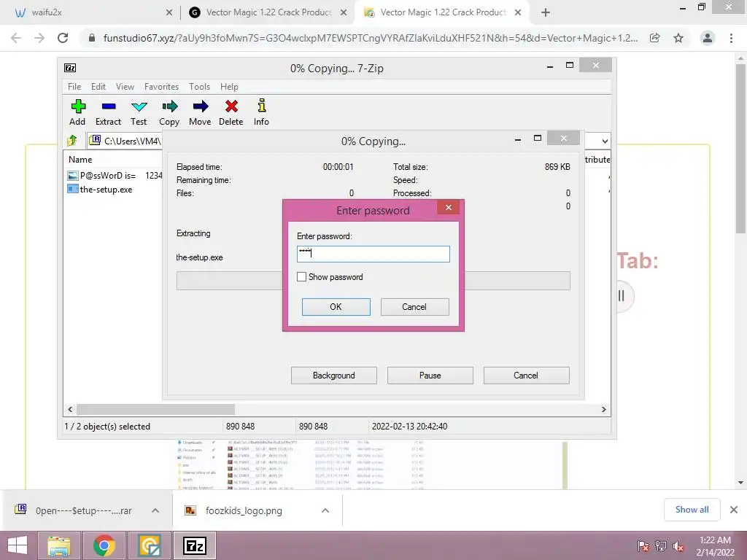Click the webpage pause button beside Tab:
747x560 pixels.
622,296
